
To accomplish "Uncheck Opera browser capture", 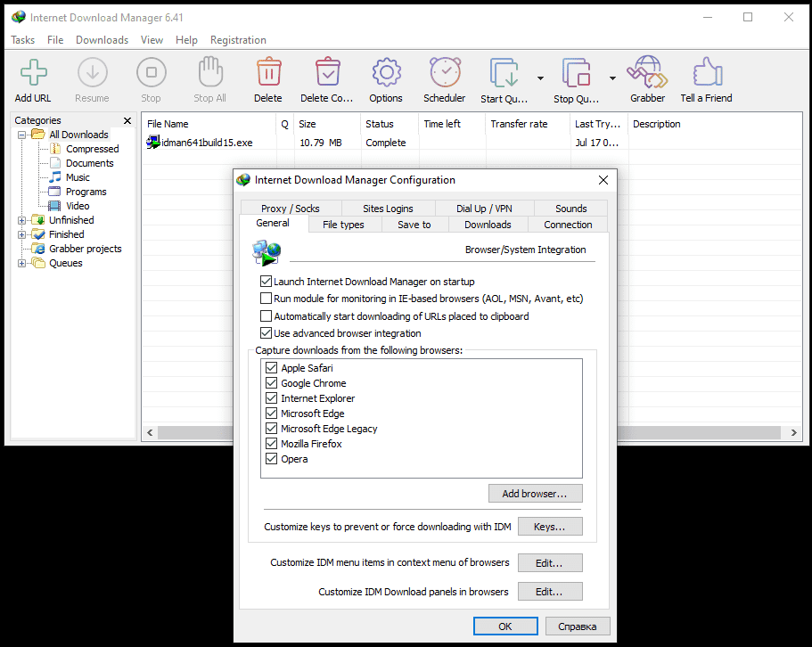I will (x=271, y=459).
